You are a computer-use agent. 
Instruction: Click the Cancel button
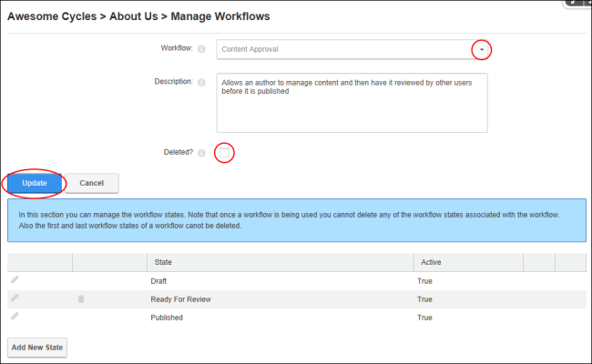tap(92, 183)
